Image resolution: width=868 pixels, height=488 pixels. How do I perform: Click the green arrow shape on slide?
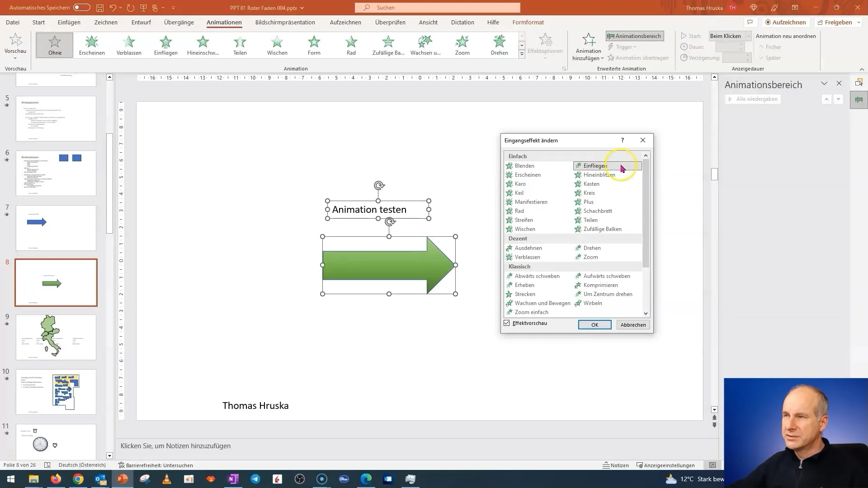[388, 265]
